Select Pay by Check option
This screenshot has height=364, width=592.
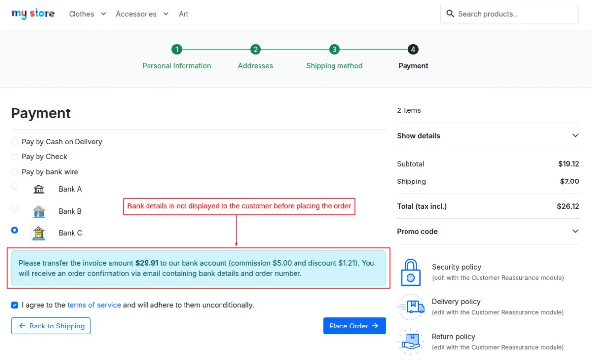(15, 157)
